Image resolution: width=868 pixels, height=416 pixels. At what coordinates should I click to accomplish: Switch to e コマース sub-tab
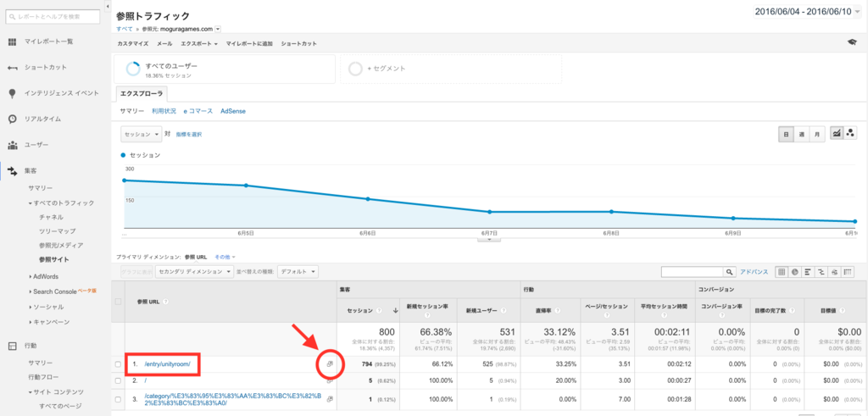coord(198,111)
